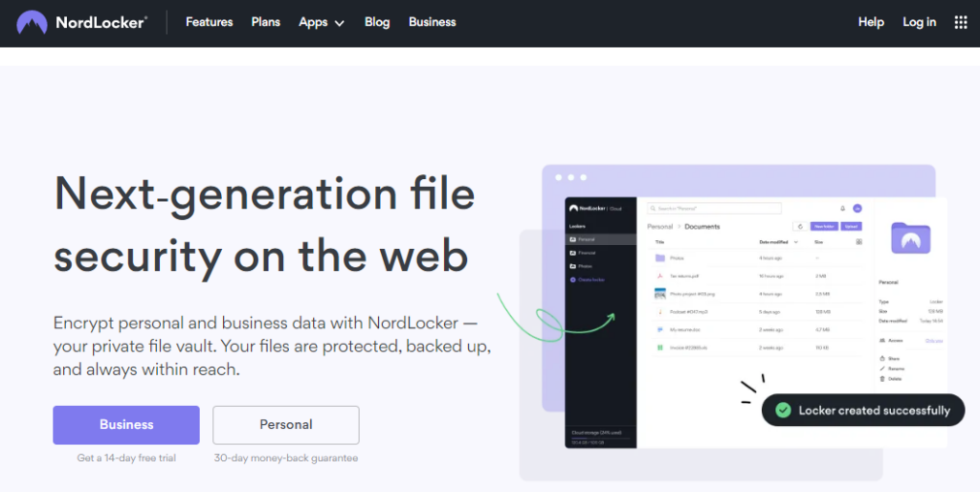The width and height of the screenshot is (980, 492).
Task: Open the Log in link
Action: (x=919, y=22)
